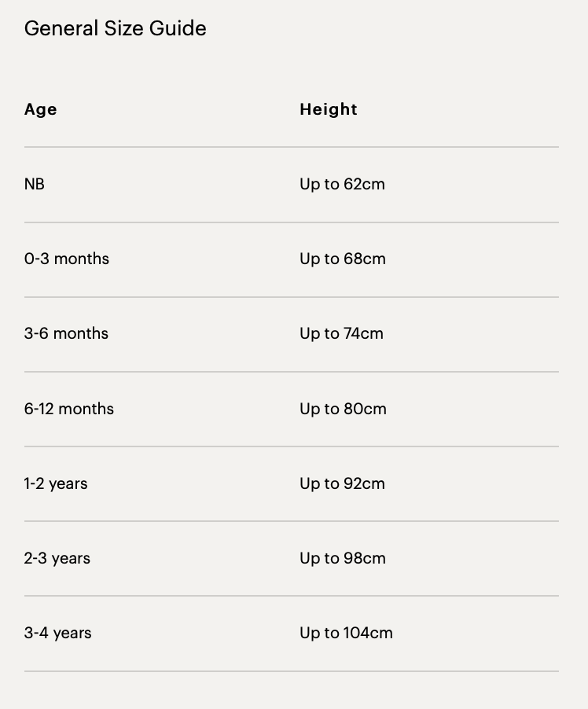Click the General Size Guide heading
Viewport: 588px width, 709px height.
click(116, 28)
